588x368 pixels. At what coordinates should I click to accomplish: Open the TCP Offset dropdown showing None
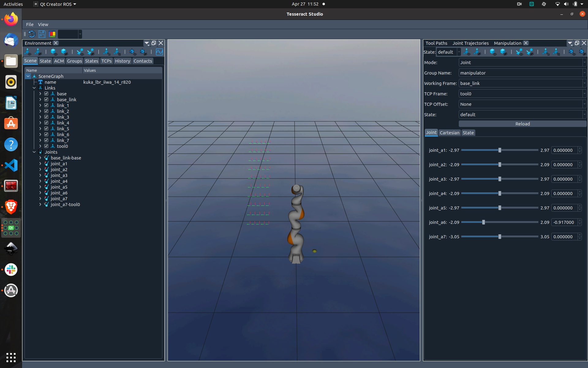(x=522, y=104)
